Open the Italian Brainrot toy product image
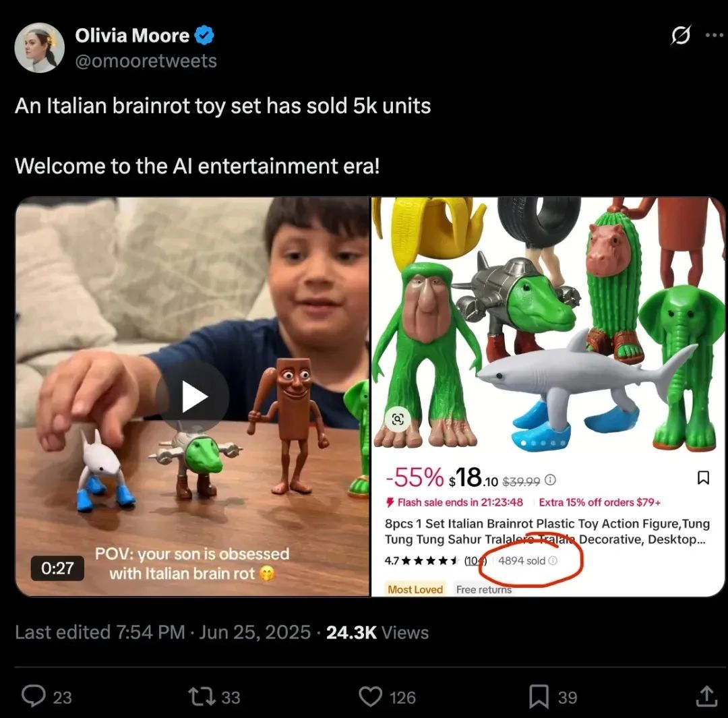 (x=547, y=324)
